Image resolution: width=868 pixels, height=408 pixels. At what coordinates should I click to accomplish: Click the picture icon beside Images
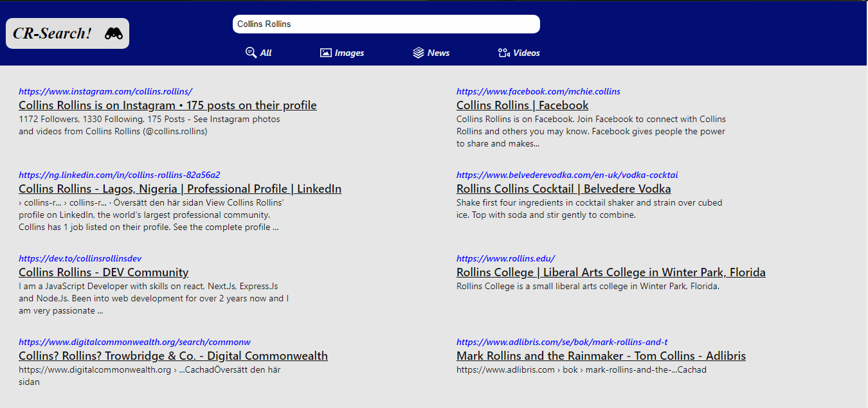coord(326,53)
